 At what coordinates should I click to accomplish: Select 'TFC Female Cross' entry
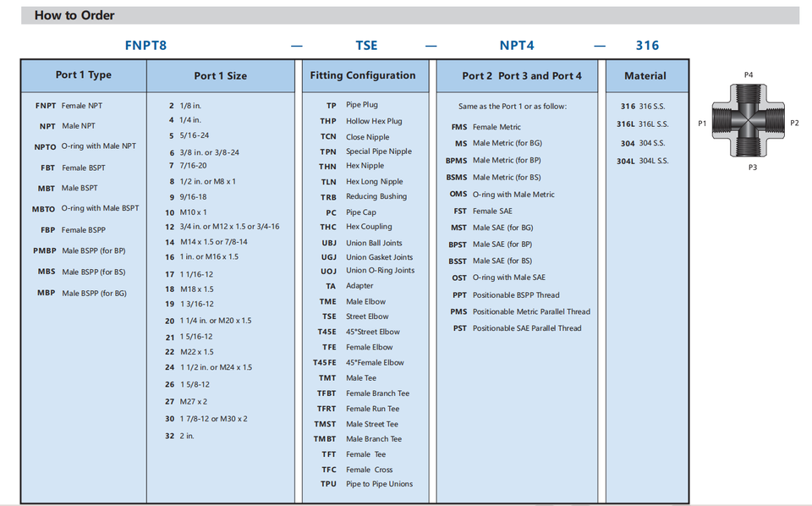tap(357, 470)
